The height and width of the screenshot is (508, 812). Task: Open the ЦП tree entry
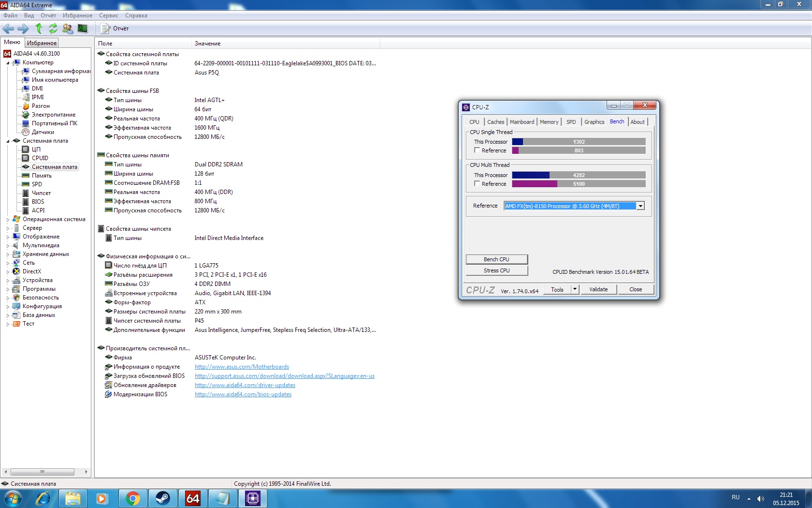coord(36,149)
